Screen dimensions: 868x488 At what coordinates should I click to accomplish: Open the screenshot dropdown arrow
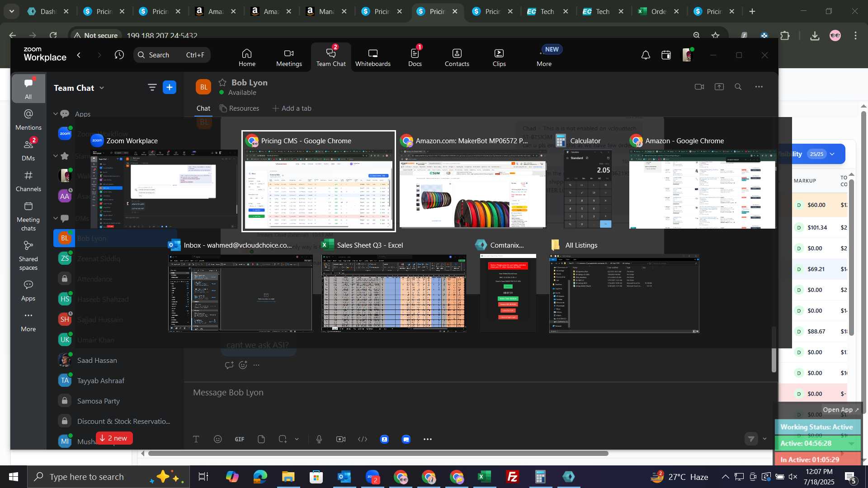[297, 439]
